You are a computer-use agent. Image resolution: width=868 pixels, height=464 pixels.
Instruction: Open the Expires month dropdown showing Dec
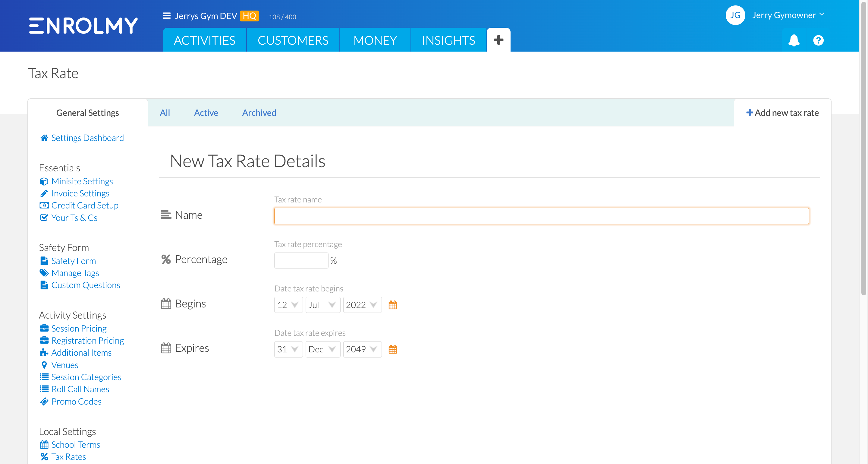pos(323,349)
